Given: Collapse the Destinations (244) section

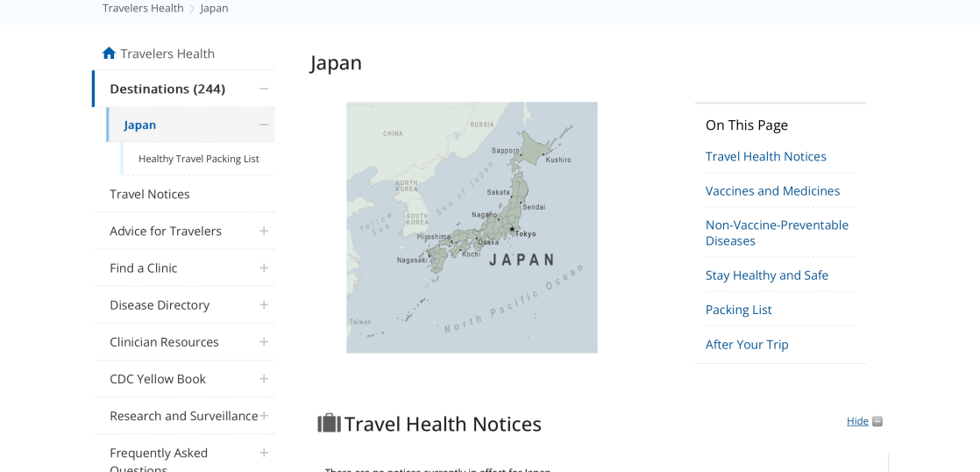Looking at the screenshot, I should (x=263, y=89).
